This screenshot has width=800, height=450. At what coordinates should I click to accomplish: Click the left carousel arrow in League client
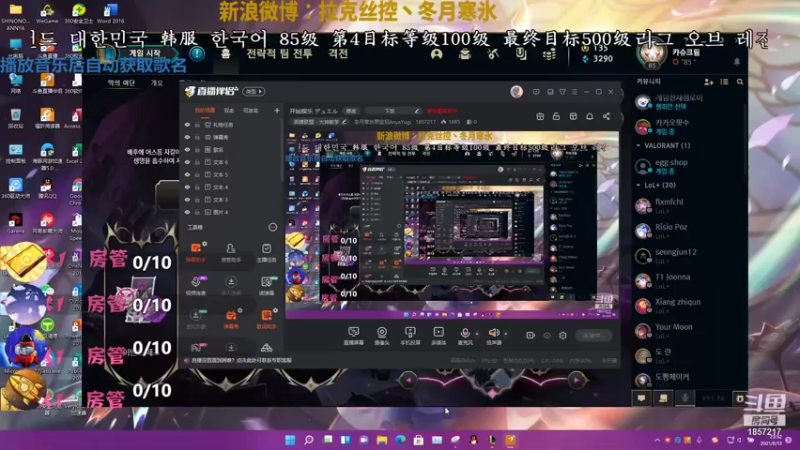click(408, 380)
